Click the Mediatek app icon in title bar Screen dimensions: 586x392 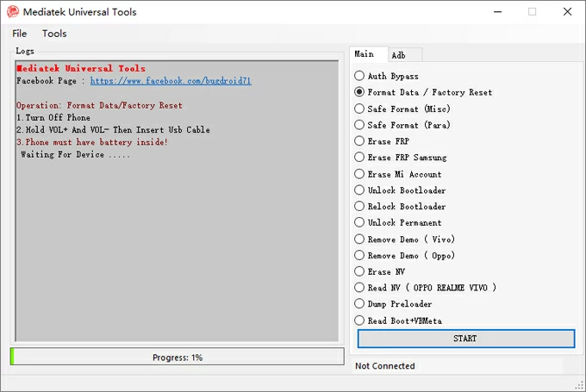pos(13,12)
